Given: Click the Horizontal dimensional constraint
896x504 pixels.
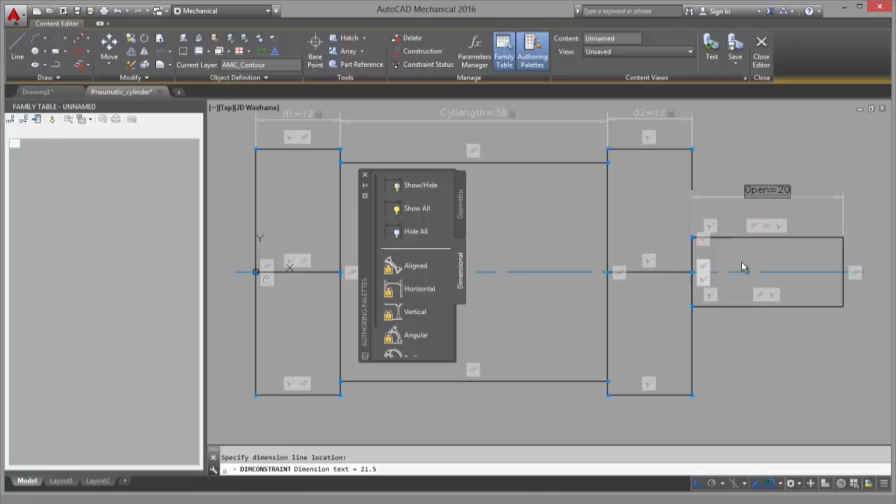Looking at the screenshot, I should point(409,289).
